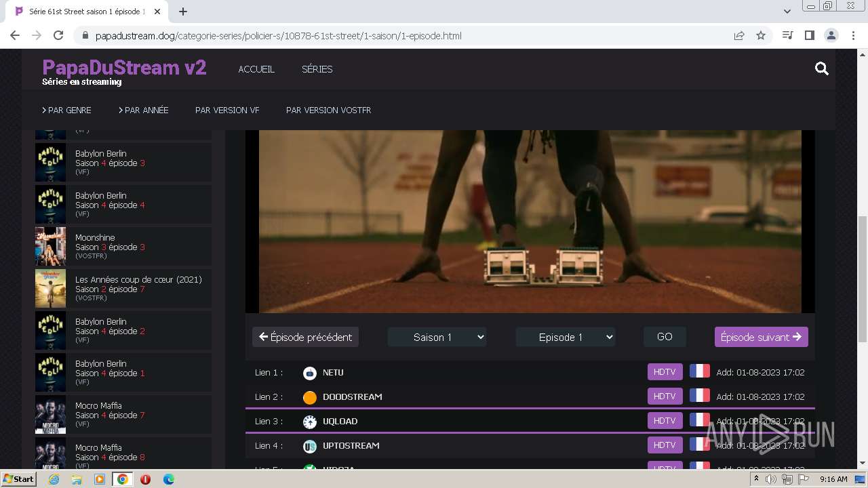The image size is (868, 488).
Task: Open Babylon Berlin Saison 4 épisode 4
Action: tap(123, 205)
